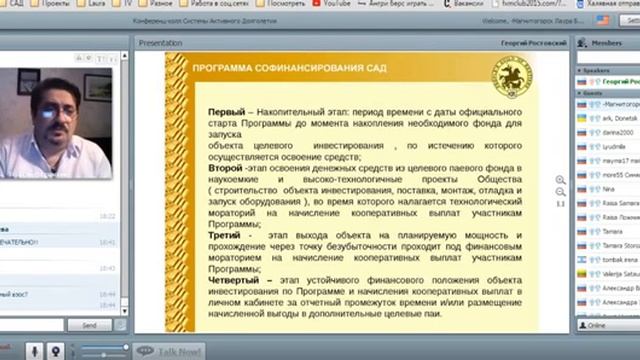Focus the chat message input field
The height and width of the screenshot is (360, 640).
coord(32,325)
